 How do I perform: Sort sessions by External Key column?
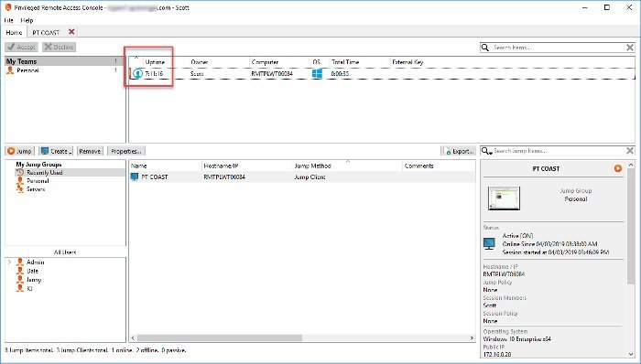pos(407,62)
